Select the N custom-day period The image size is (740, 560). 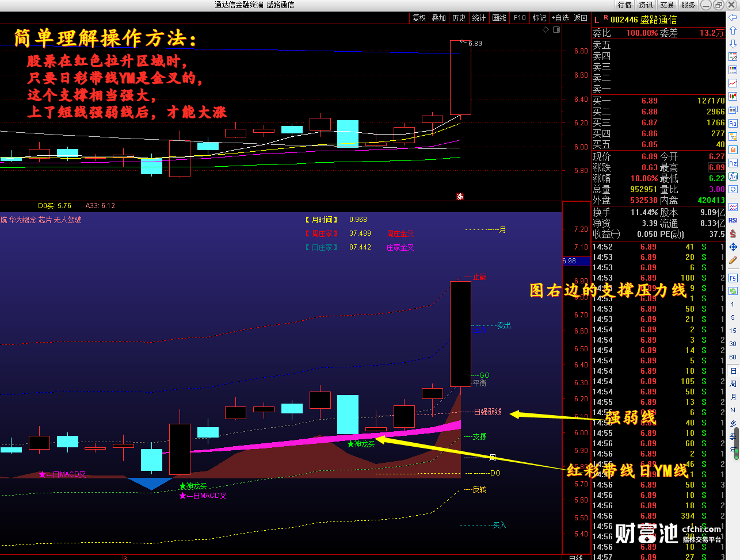coord(733,410)
